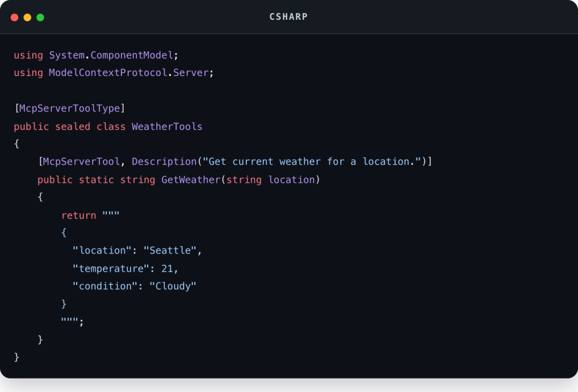Click the JSON key "temperature"

click(111, 268)
